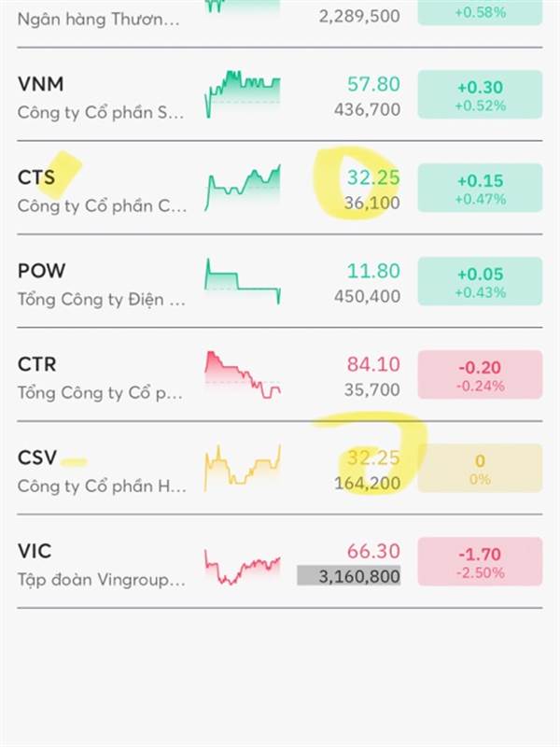Open the VIC red sparkline chart

pyautogui.click(x=243, y=566)
